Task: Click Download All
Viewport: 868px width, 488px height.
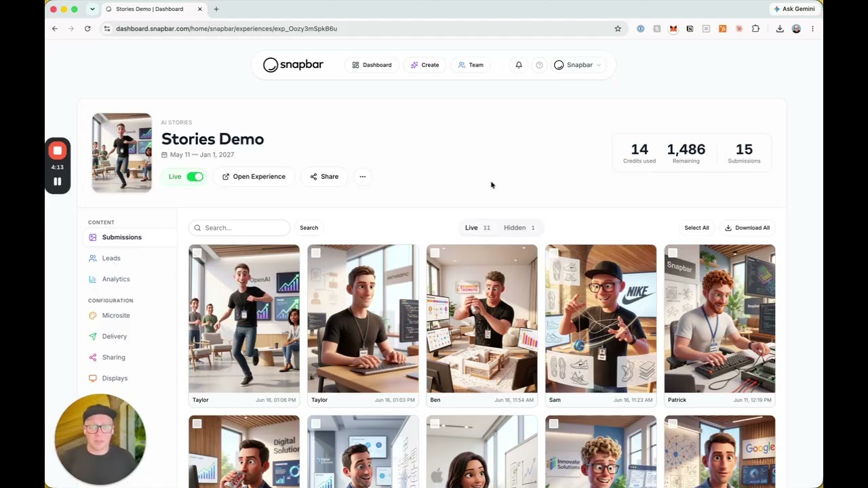Action: click(747, 228)
